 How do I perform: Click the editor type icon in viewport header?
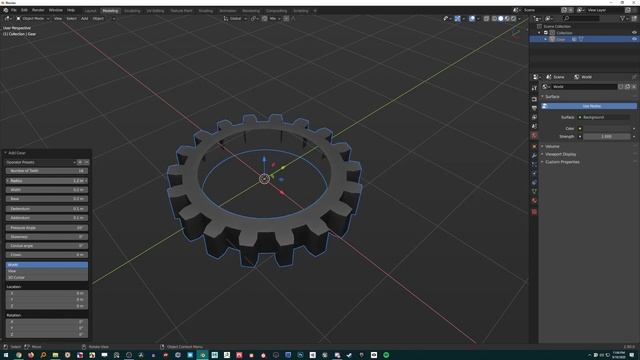7,18
